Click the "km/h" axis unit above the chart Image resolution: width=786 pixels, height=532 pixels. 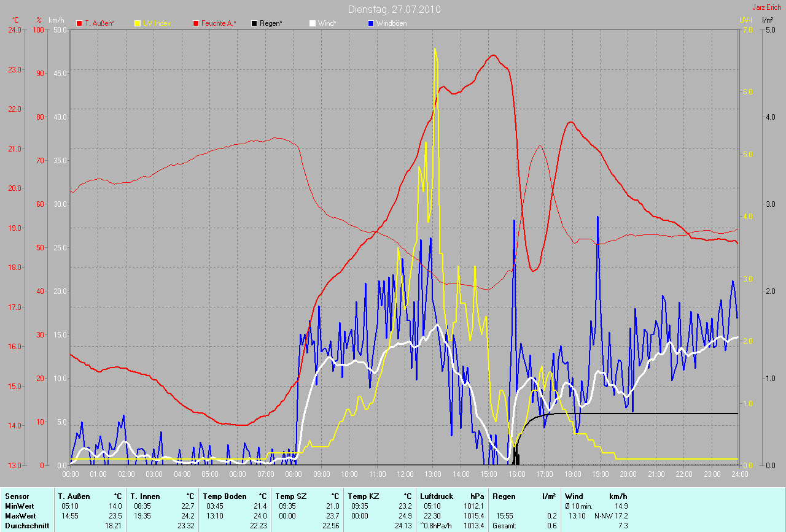pos(56,20)
